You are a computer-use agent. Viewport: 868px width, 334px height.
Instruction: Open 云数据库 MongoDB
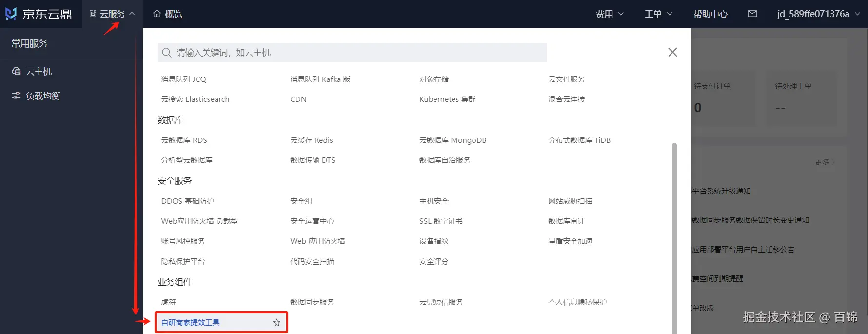pos(453,140)
